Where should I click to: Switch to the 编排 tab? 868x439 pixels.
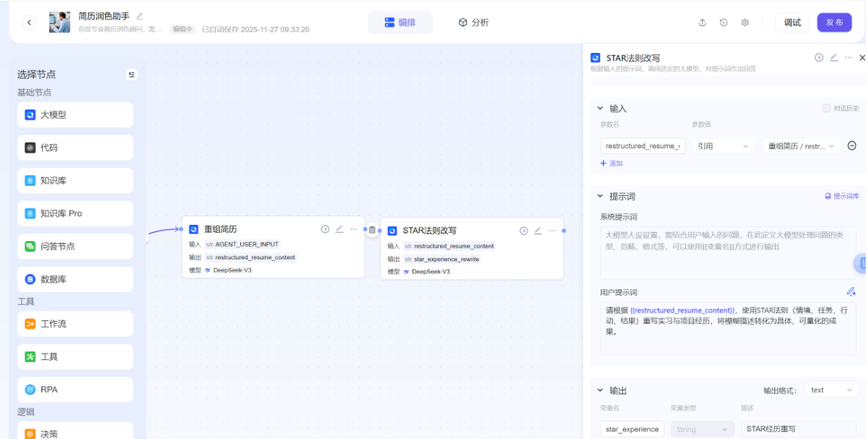tap(399, 23)
